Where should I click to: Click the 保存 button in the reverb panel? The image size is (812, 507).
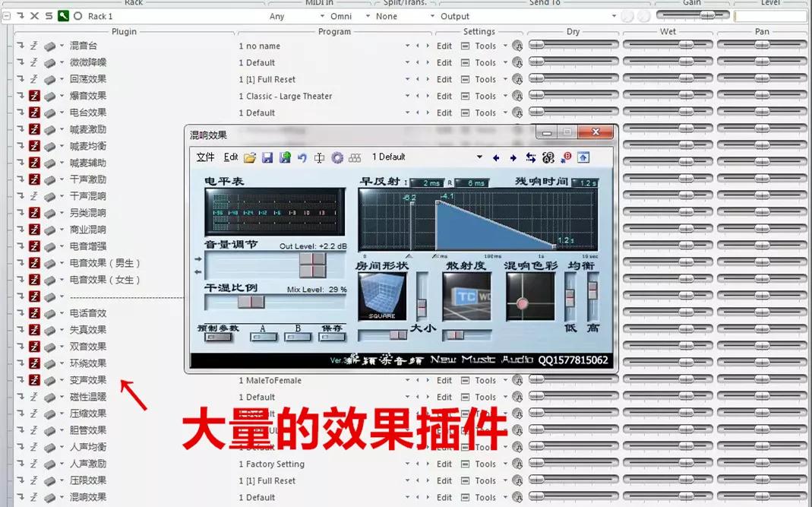333,336
